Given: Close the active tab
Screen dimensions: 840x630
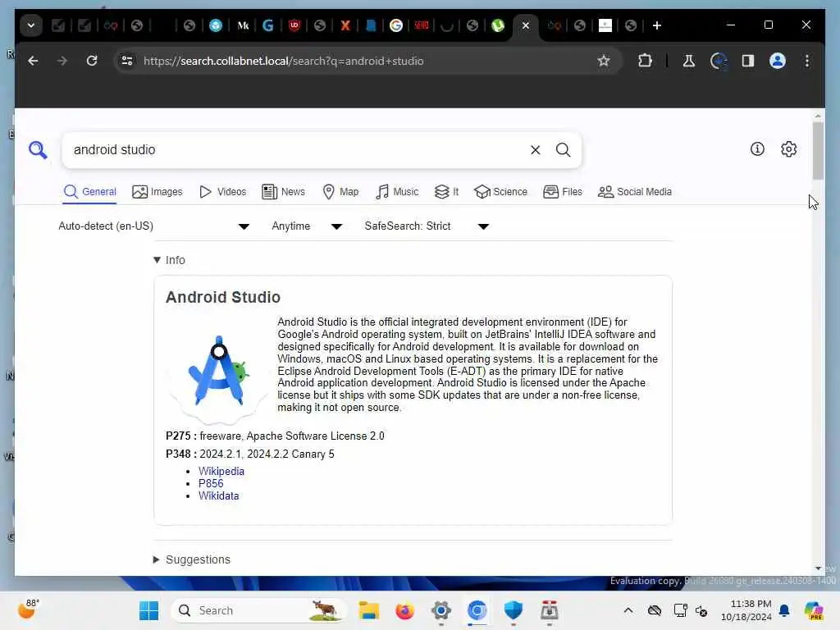Looking at the screenshot, I should [526, 25].
